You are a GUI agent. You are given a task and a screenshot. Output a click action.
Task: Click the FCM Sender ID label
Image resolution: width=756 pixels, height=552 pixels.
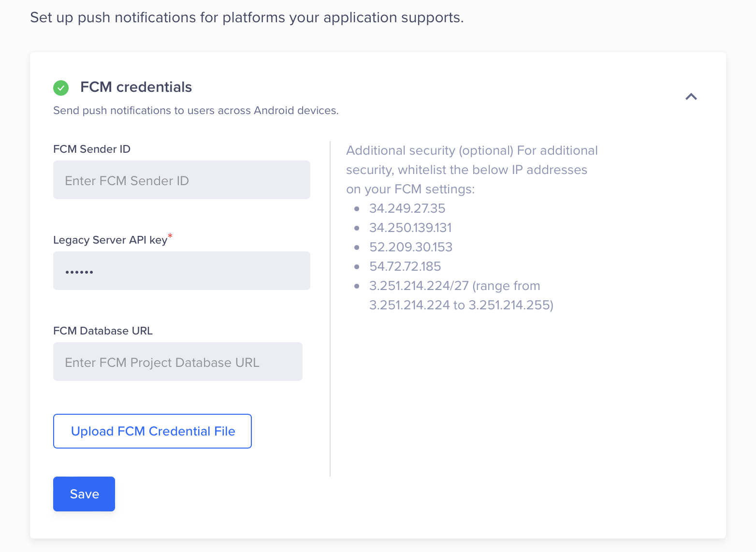pyautogui.click(x=92, y=149)
